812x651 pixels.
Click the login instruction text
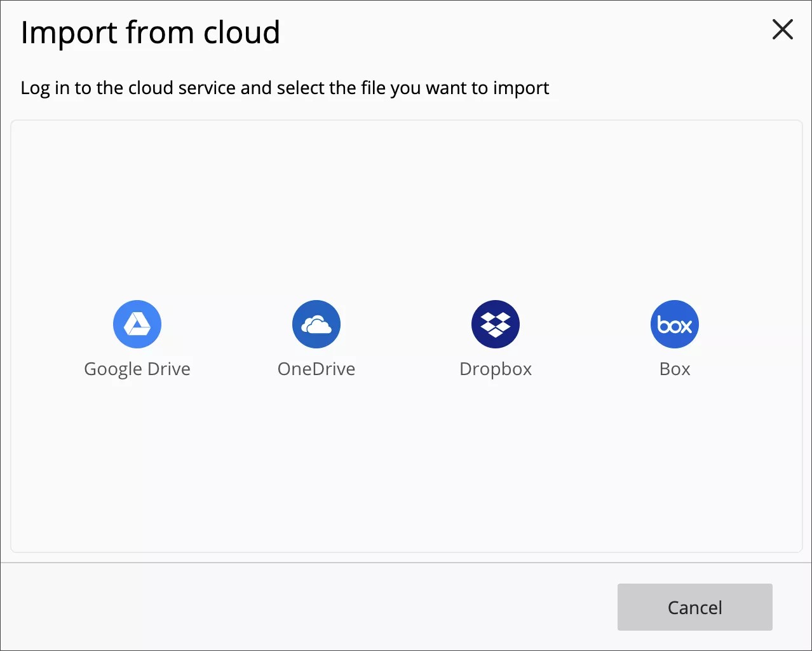[x=285, y=88]
